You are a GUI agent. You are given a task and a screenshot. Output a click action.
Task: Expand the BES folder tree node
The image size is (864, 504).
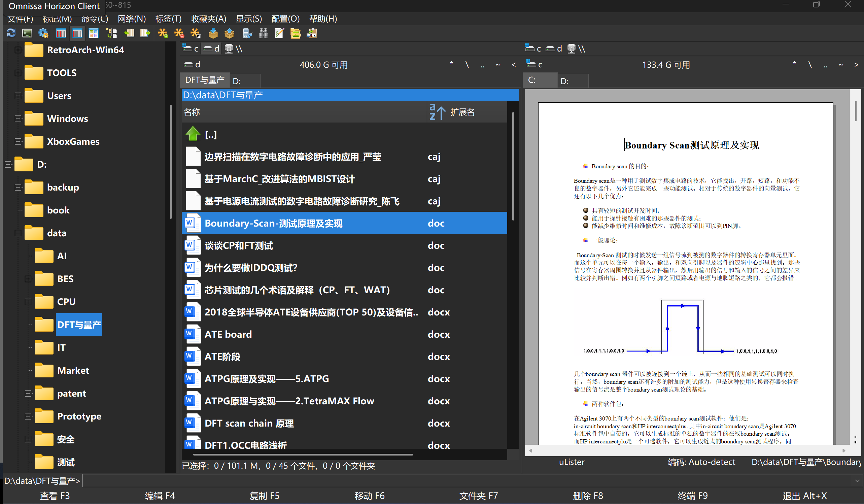[28, 279]
